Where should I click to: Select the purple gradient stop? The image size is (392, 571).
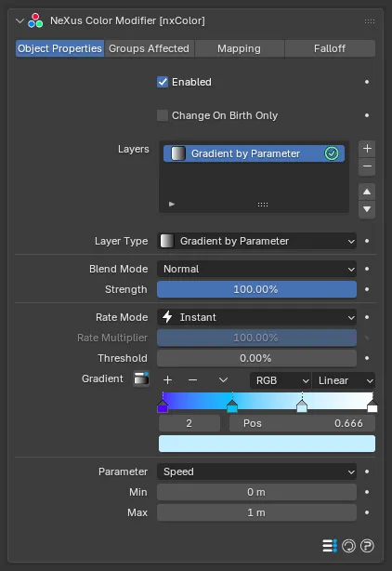163,406
